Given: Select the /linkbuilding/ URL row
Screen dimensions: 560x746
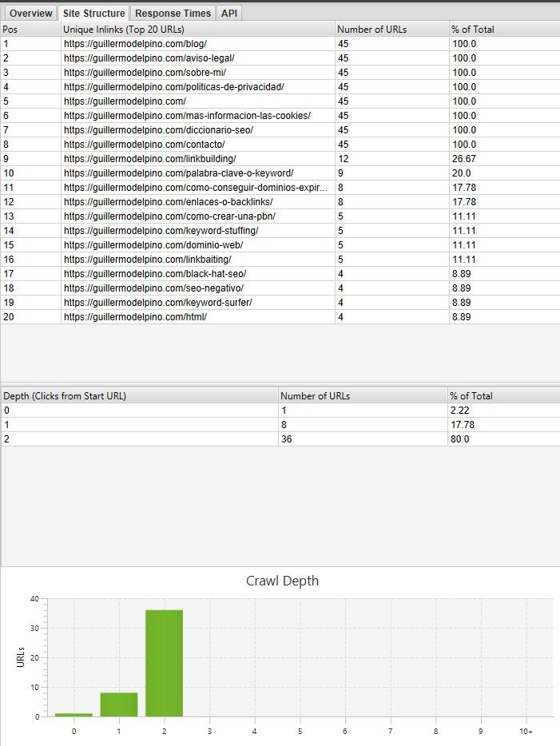Looking at the screenshot, I should (x=149, y=159).
